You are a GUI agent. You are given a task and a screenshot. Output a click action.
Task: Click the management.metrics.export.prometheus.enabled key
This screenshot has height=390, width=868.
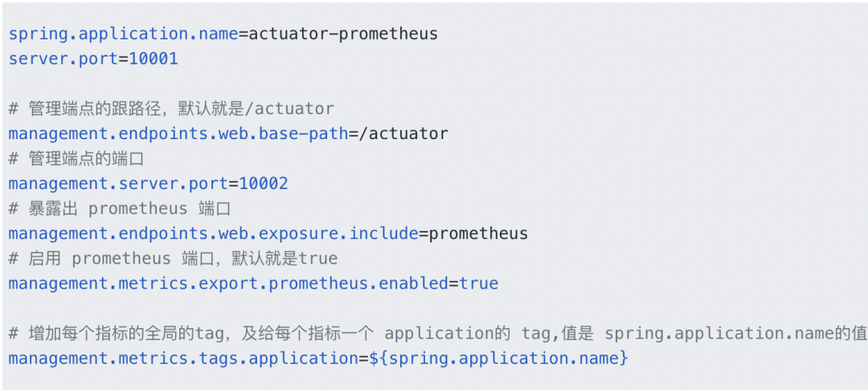point(227,283)
